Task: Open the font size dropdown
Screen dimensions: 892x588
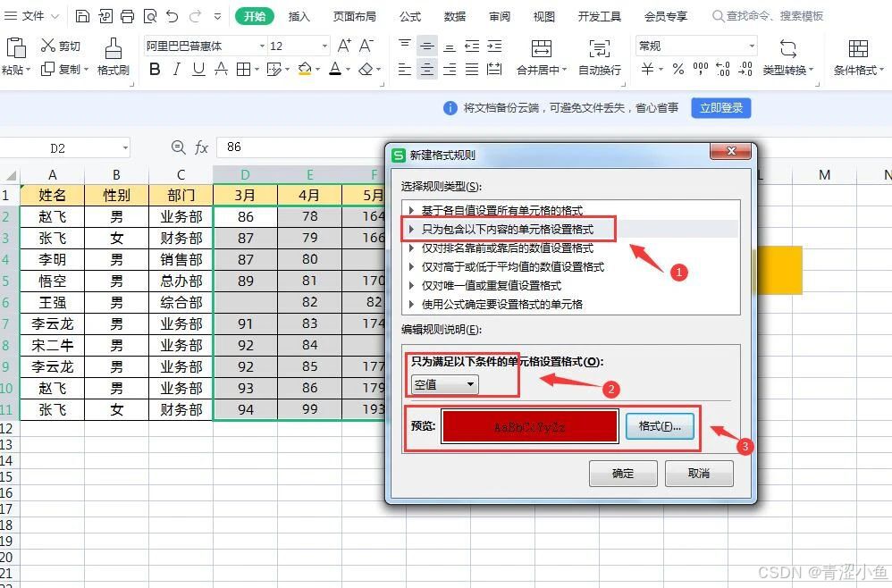Action: coord(324,46)
